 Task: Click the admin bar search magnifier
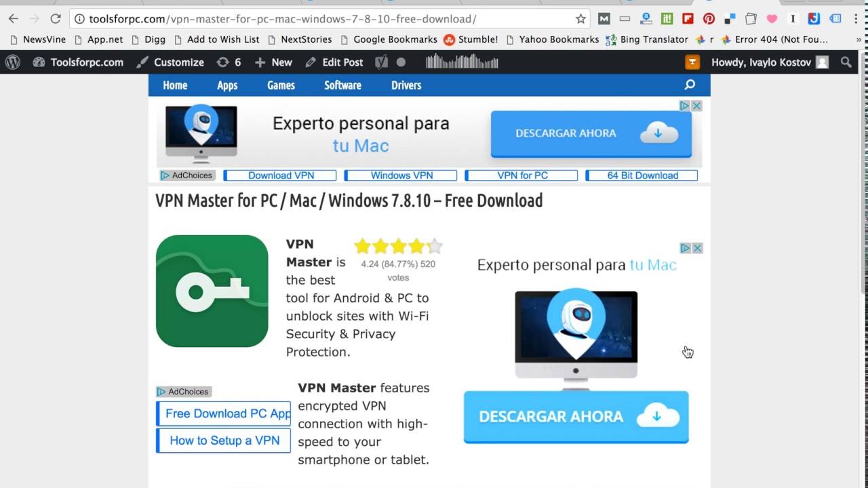pyautogui.click(x=846, y=62)
